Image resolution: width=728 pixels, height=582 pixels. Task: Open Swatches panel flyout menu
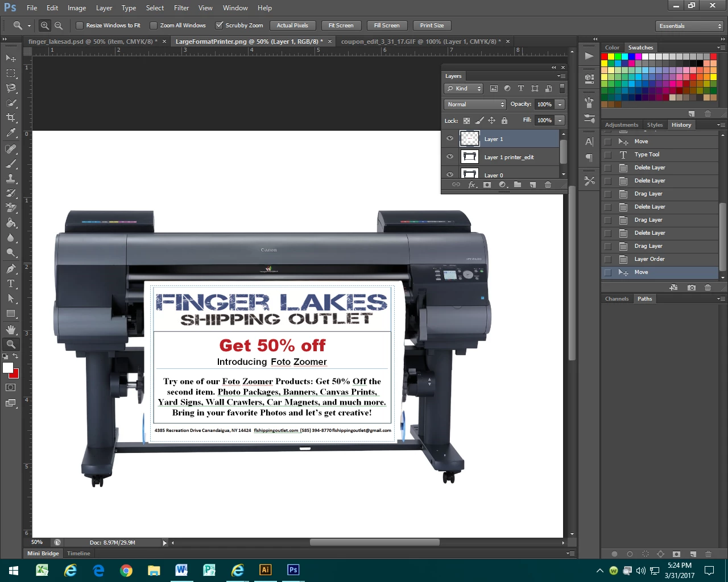pyautogui.click(x=721, y=47)
